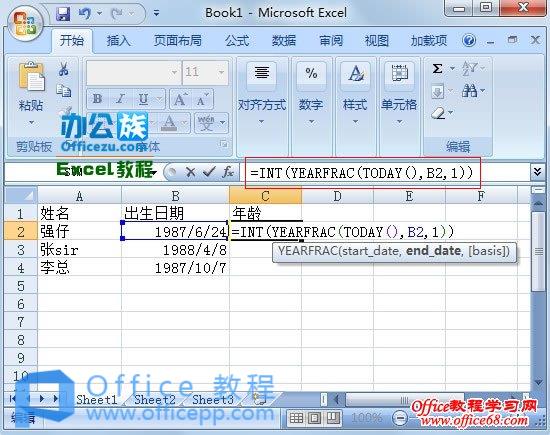Click the vertical scrollbar down arrow
The image size is (550, 435).
(538, 382)
